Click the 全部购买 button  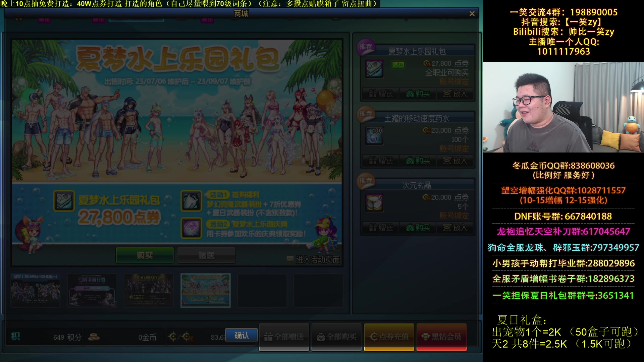click(336, 337)
